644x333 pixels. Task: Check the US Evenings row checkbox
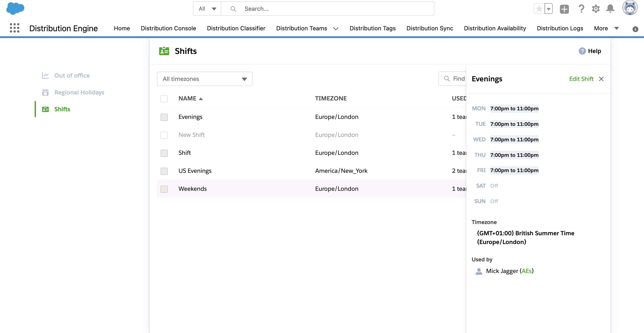pyautogui.click(x=164, y=171)
